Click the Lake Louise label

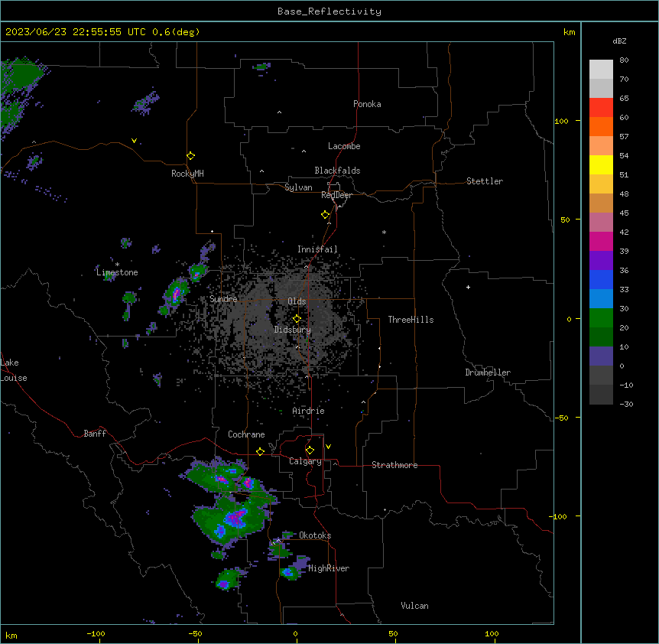(14, 370)
